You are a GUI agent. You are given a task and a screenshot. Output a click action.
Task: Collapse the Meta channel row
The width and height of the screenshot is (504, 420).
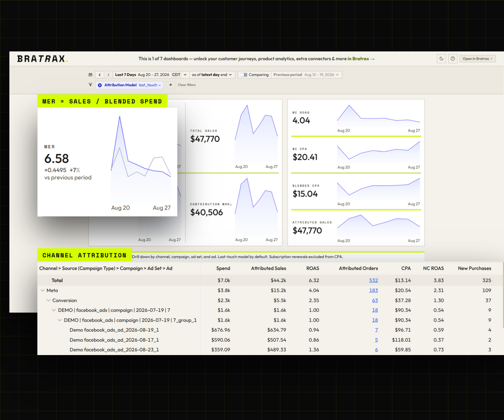tap(42, 290)
